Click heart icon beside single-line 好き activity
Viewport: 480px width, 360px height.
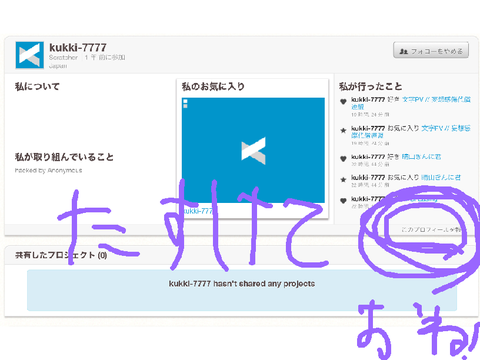coord(343,159)
